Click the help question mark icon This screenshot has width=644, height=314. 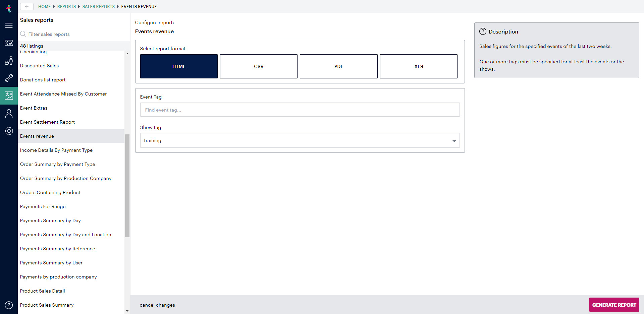click(9, 305)
